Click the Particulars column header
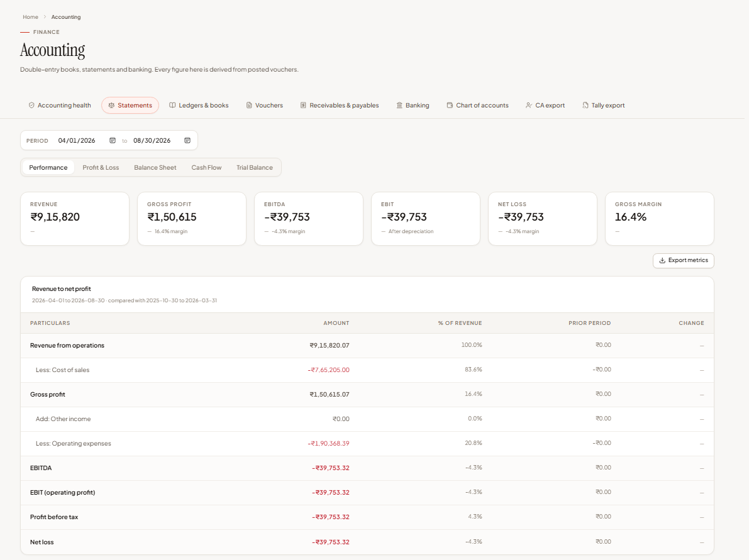This screenshot has height=560, width=749. coord(50,323)
